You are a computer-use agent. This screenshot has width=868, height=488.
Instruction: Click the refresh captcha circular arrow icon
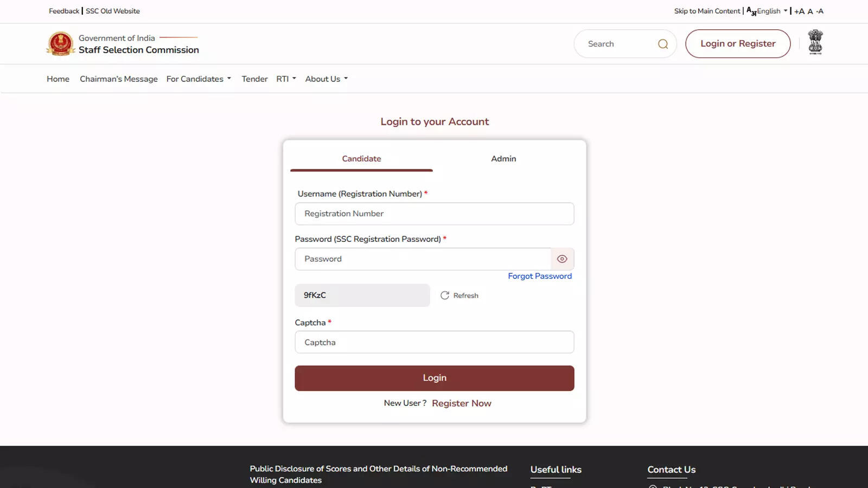click(x=445, y=296)
